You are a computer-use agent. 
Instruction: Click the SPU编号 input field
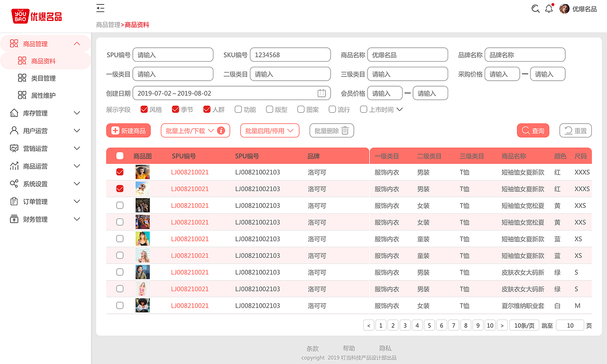173,55
